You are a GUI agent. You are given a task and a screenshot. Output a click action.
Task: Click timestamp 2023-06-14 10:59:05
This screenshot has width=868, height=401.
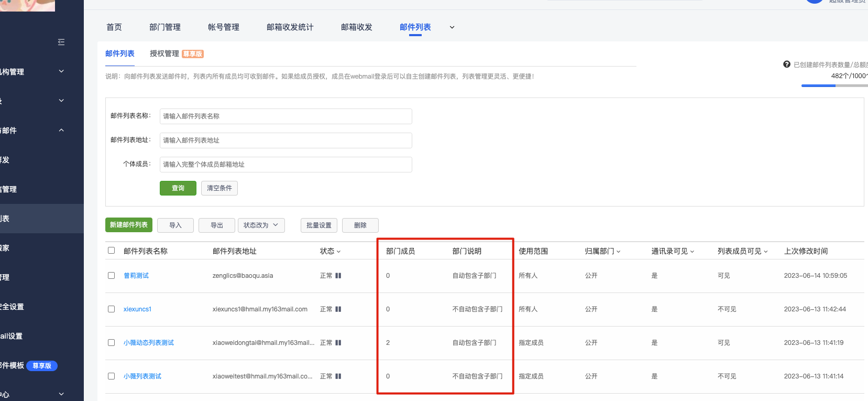[816, 276]
